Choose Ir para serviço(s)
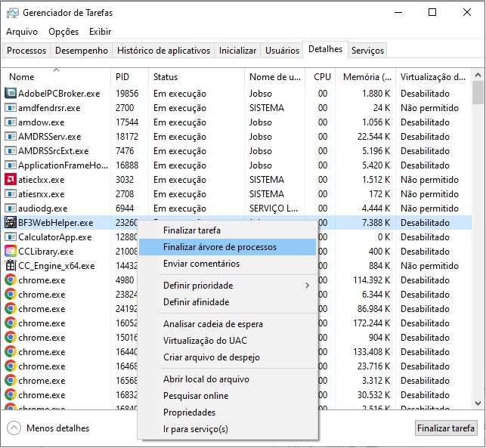 (x=228, y=429)
